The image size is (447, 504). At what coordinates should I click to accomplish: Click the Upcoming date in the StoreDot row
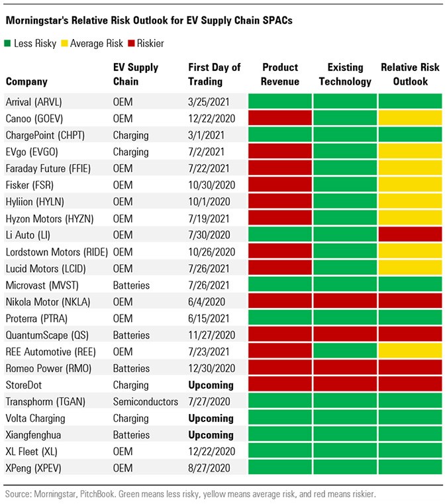click(211, 385)
